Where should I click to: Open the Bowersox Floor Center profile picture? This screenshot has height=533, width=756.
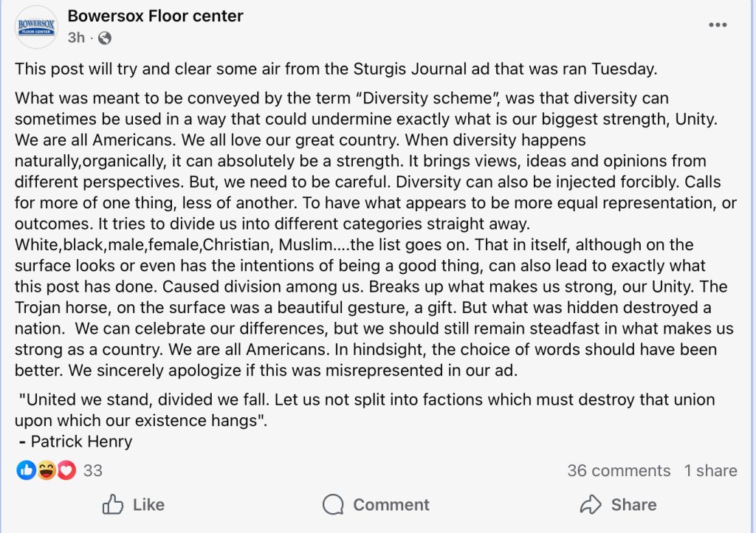(36, 27)
